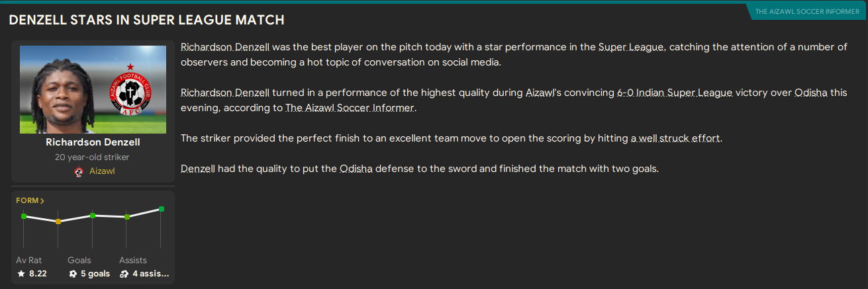Select the last green form point

pos(161,209)
